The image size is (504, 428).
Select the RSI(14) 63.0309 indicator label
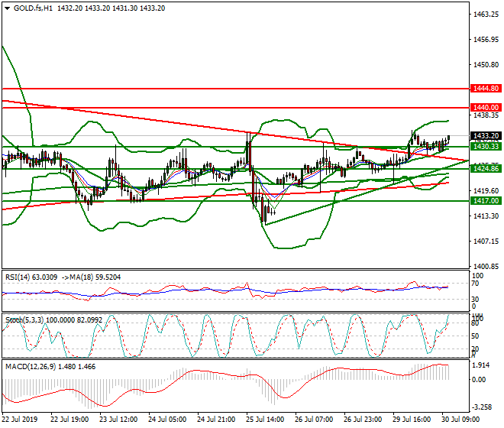point(31,277)
